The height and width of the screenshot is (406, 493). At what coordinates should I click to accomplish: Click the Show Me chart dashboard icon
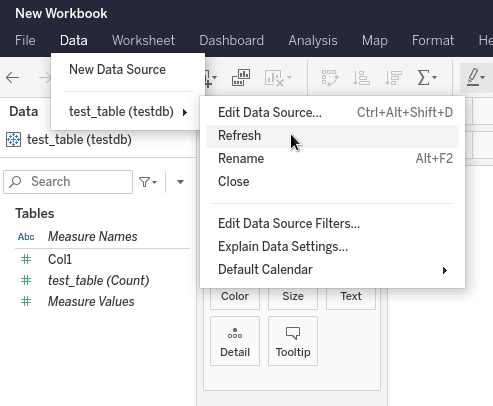(x=241, y=78)
